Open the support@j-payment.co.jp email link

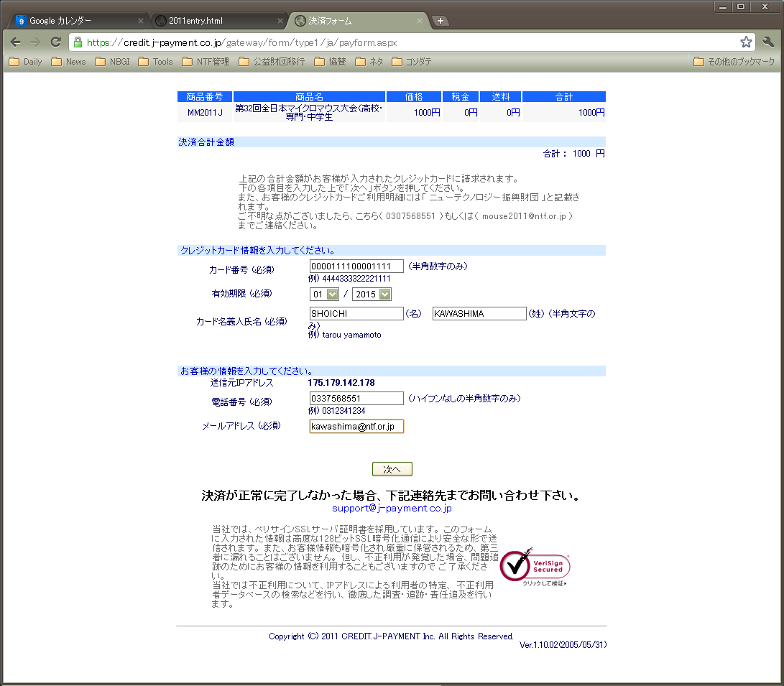(x=392, y=508)
